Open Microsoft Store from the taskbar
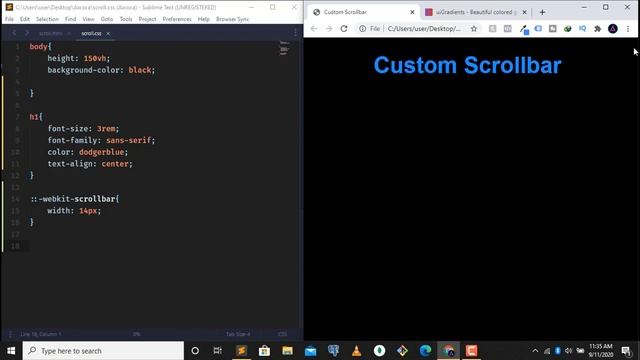 pyautogui.click(x=264, y=351)
